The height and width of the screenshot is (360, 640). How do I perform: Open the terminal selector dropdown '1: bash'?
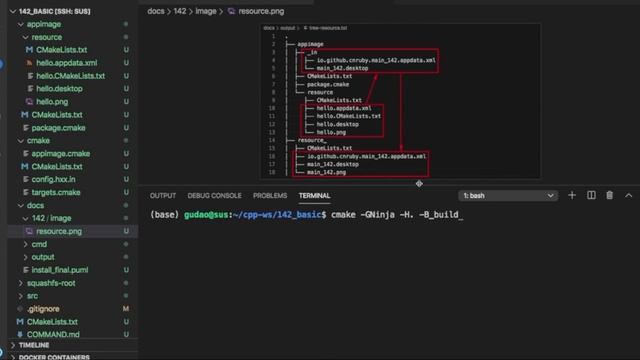click(x=508, y=196)
